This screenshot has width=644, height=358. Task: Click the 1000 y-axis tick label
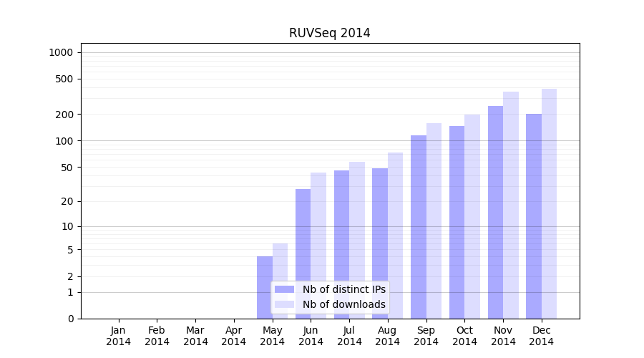coord(61,52)
